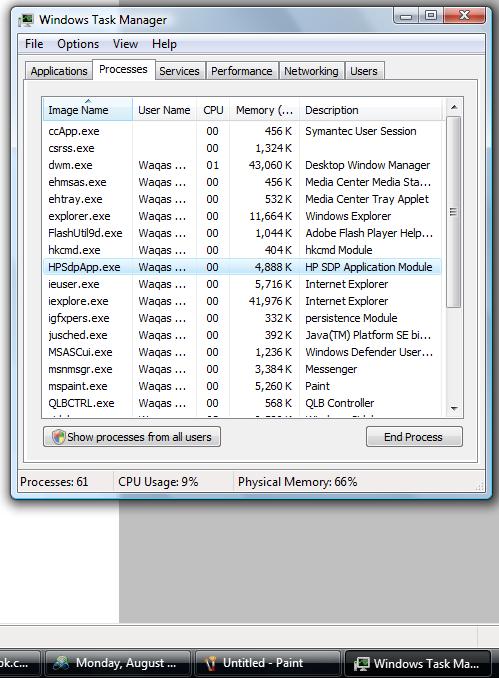The width and height of the screenshot is (499, 678).
Task: Select the csrss.exe process row
Action: coord(242,148)
